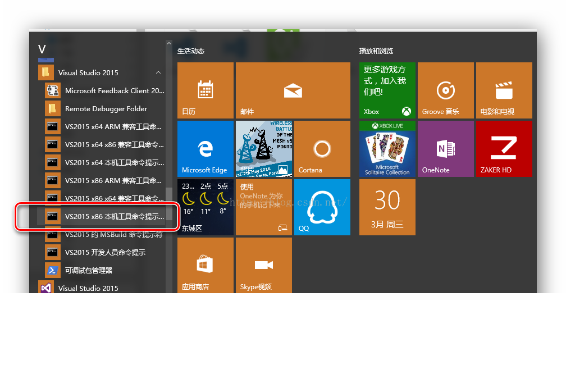Open the 使用 OneNote tips tile
The image size is (566, 392).
pos(264,207)
